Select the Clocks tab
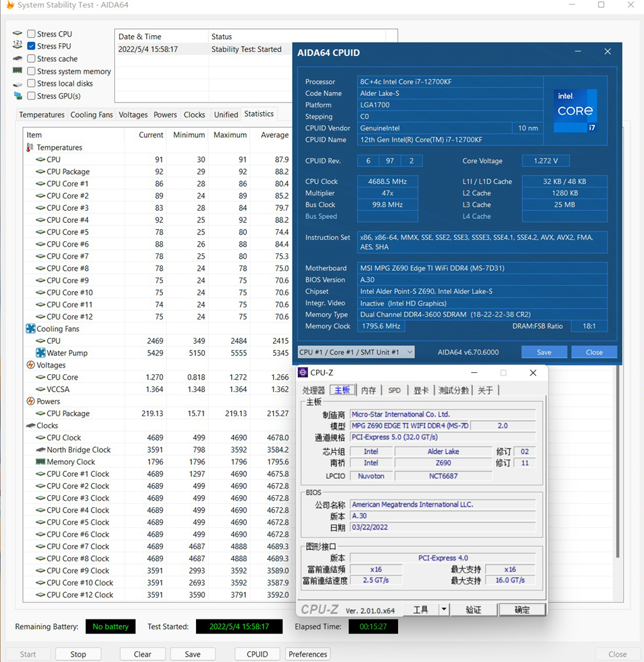Screen dimensions: 644x662 pyautogui.click(x=194, y=115)
